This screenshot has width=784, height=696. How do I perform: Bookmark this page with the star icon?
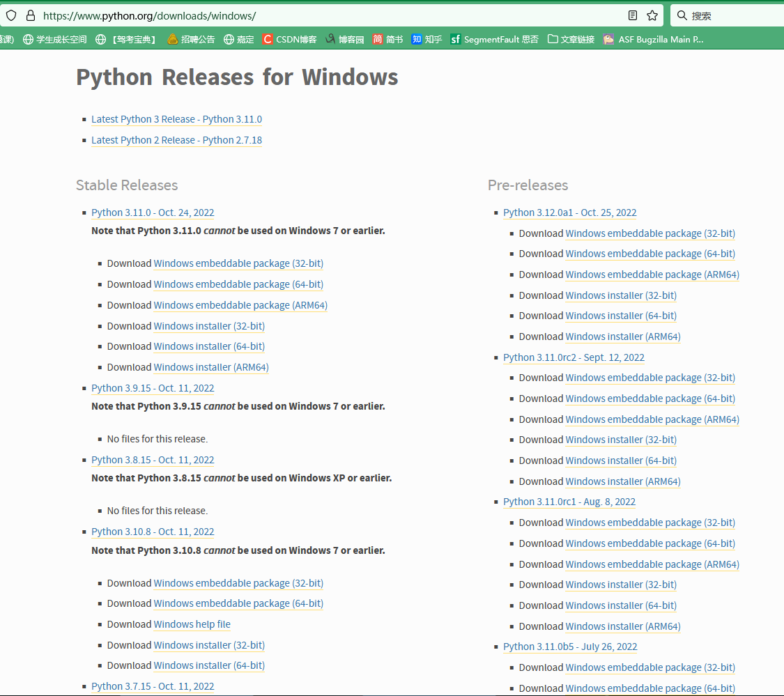tap(652, 15)
